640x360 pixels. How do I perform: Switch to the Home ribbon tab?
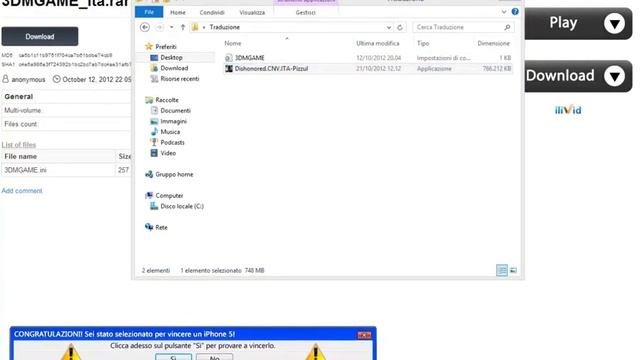tap(178, 13)
